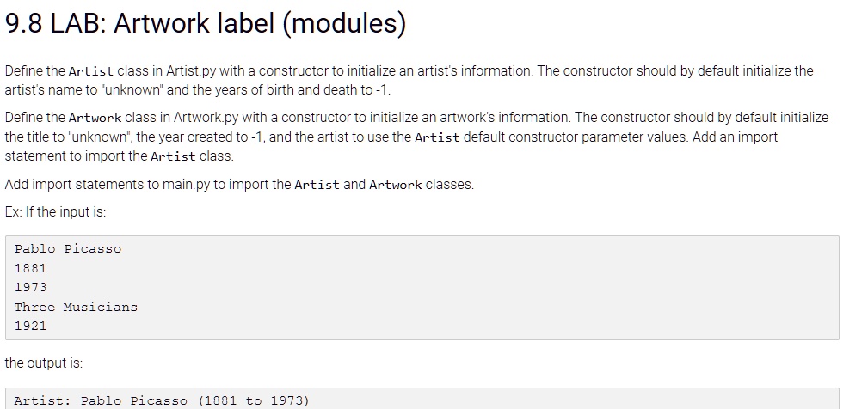The height and width of the screenshot is (409, 868).
Task: Click the '"unknown"' text in first paragraph
Action: (132, 90)
